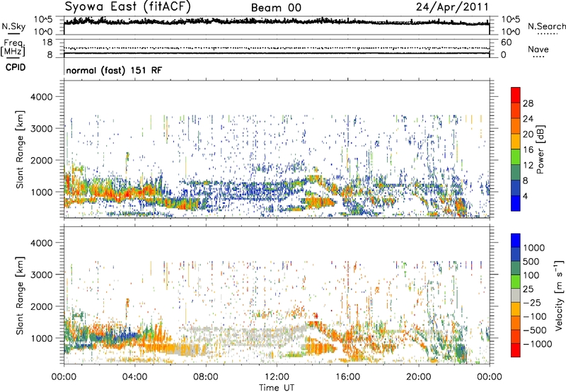Click the '16:00' time axis tick label
566x392 pixels.
[x=347, y=377]
